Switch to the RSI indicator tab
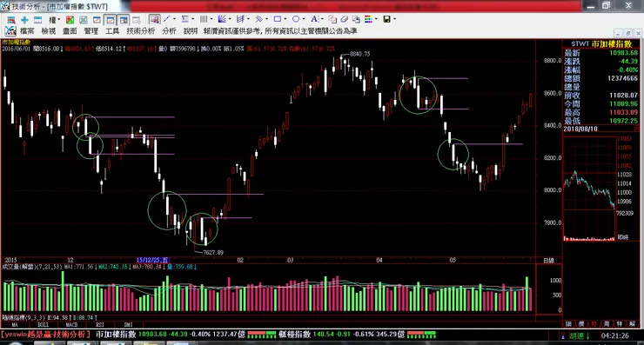Screen dimensions: 644x345 pyautogui.click(x=100, y=324)
